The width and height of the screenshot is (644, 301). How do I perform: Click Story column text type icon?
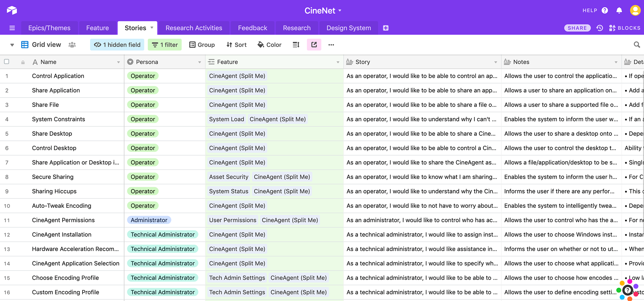(x=350, y=62)
